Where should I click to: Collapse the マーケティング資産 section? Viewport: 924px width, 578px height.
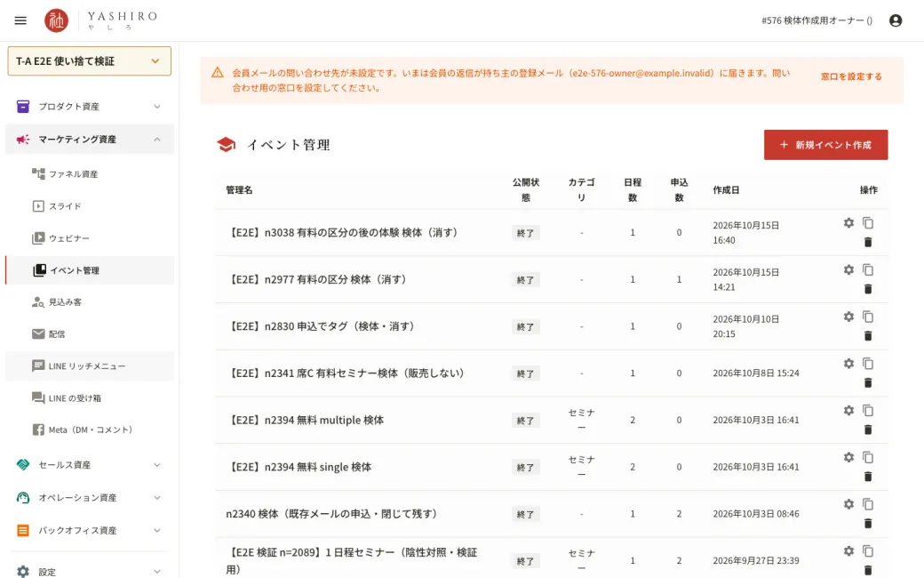point(90,140)
